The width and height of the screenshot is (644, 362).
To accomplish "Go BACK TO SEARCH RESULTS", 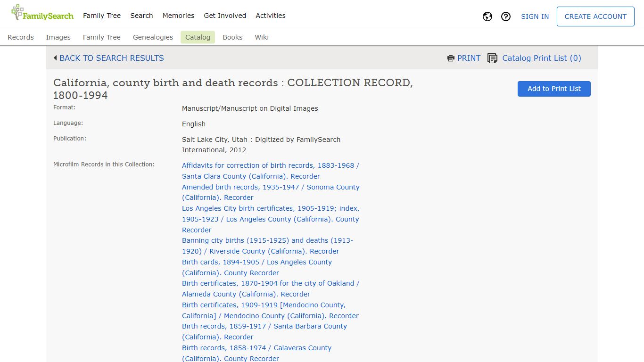I will pyautogui.click(x=112, y=58).
